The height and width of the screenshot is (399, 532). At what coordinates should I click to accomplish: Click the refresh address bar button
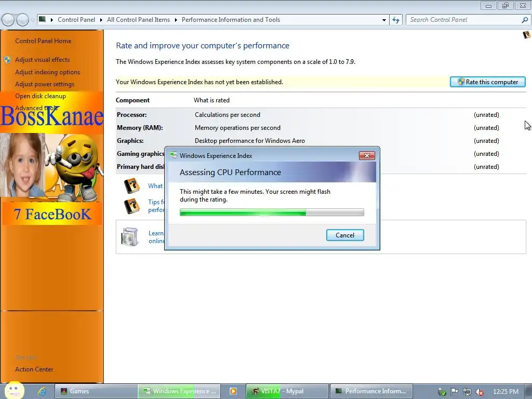point(395,20)
